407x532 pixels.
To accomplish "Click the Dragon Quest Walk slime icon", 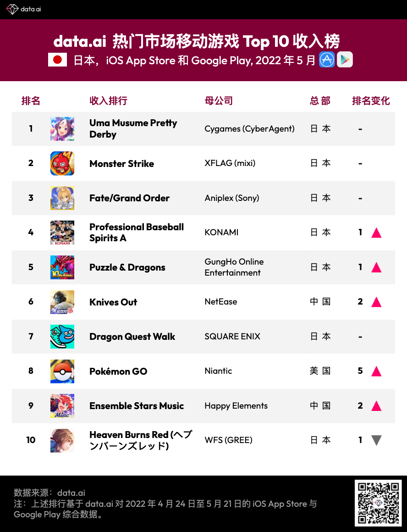I will 62,337.
